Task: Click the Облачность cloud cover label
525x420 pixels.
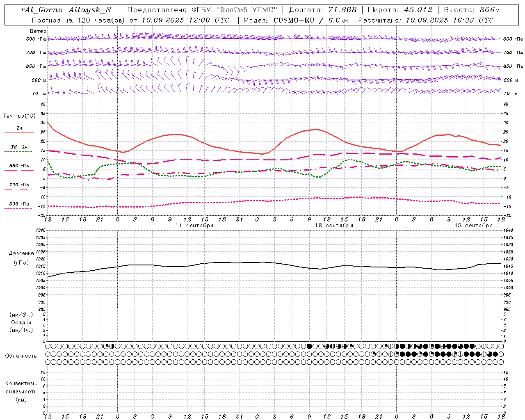Action: [x=21, y=356]
